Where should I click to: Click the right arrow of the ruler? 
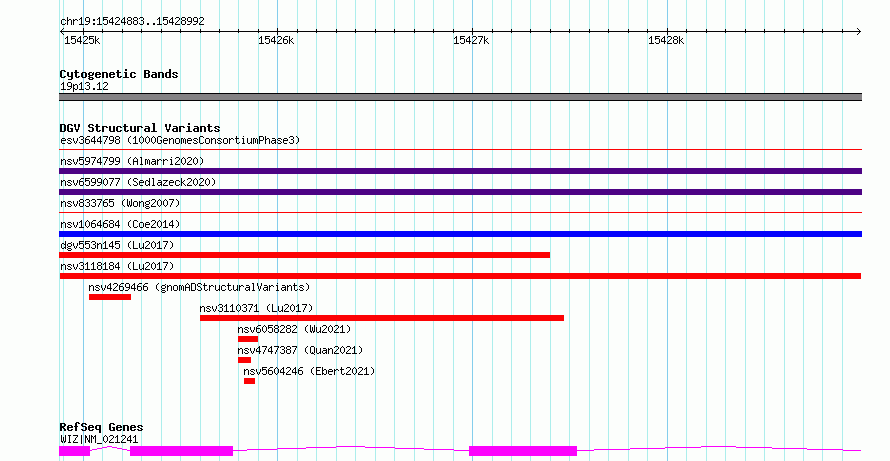click(x=859, y=32)
